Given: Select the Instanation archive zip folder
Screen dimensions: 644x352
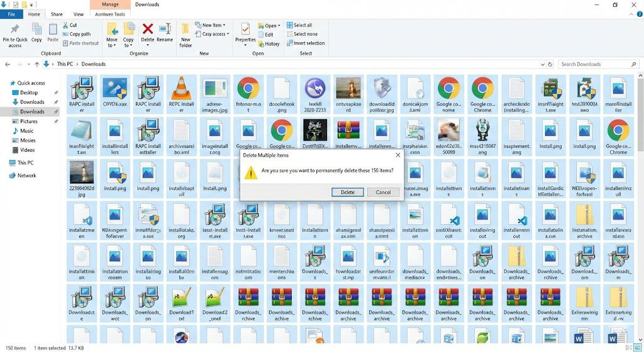Looking at the screenshot, I should point(584,220).
